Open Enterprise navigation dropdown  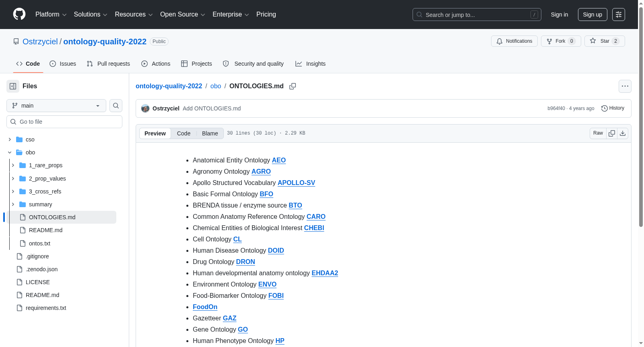[231, 15]
